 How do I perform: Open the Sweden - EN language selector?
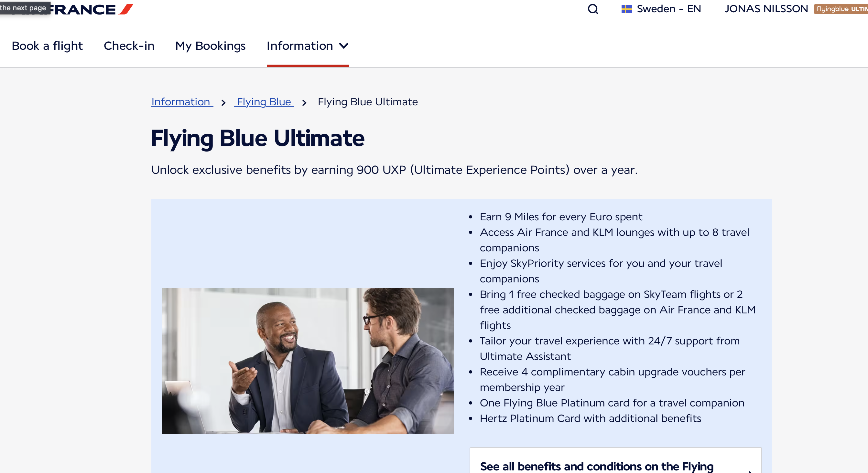pyautogui.click(x=668, y=9)
